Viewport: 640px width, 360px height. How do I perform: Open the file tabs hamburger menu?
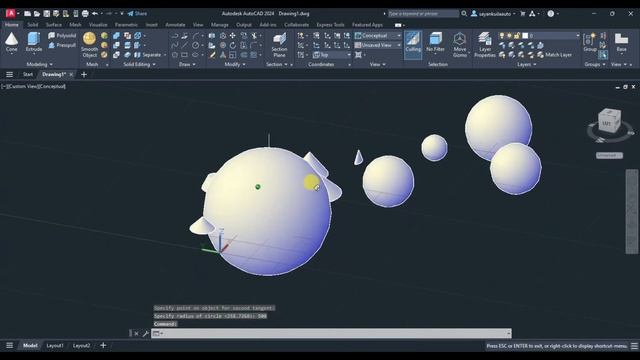point(9,74)
